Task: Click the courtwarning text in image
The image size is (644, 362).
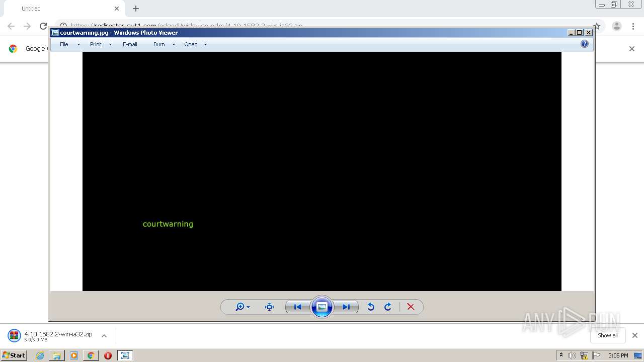Action: (168, 224)
